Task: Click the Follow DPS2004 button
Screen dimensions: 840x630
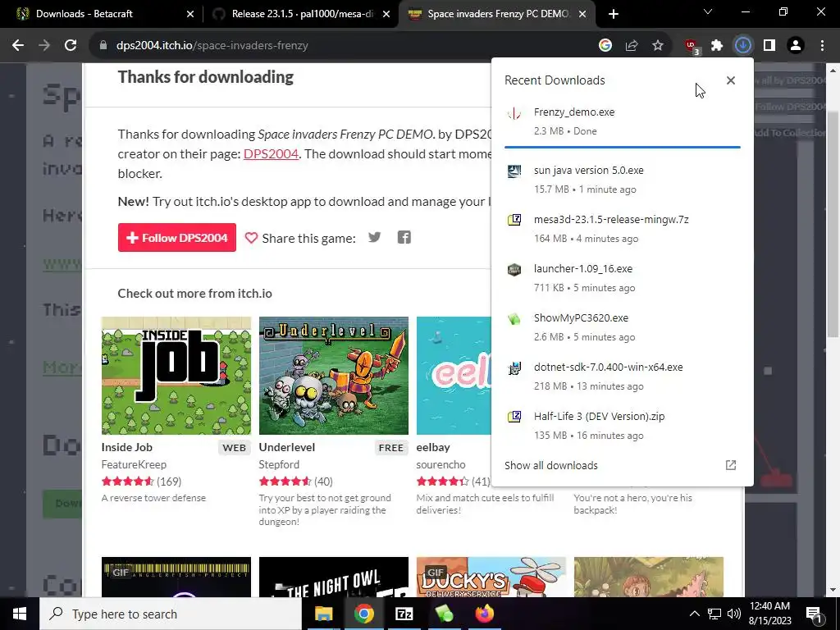Action: [177, 237]
